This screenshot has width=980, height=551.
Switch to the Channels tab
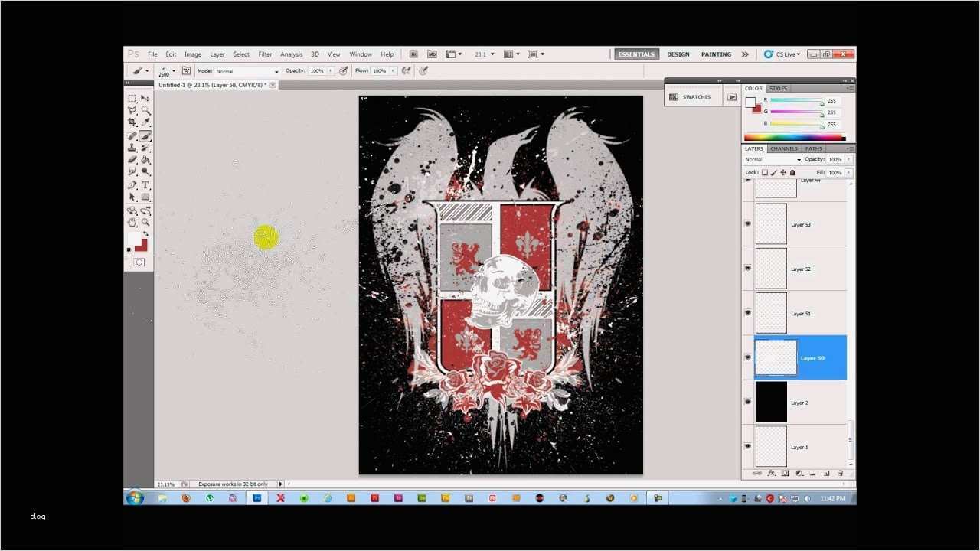[784, 148]
